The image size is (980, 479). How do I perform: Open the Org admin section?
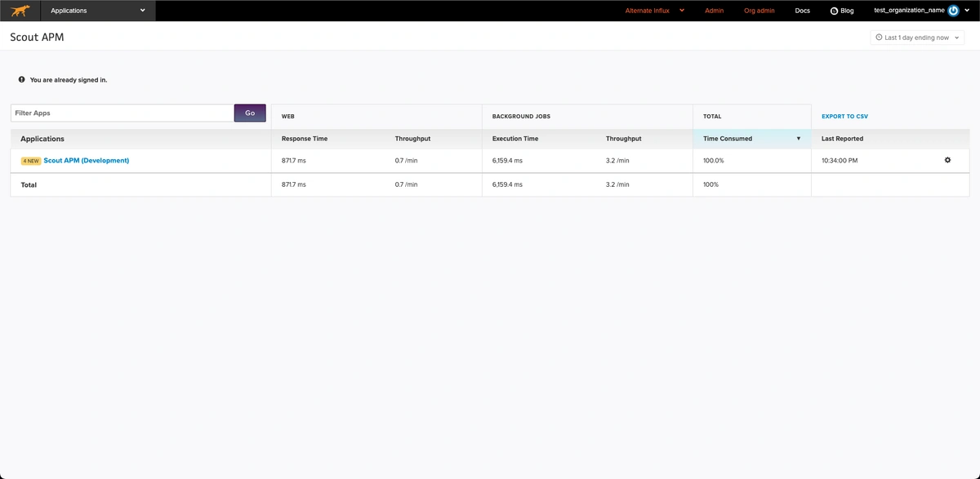point(759,11)
